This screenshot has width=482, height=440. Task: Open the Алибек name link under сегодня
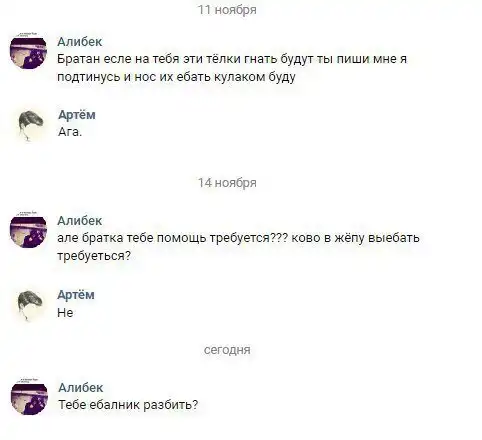(81, 388)
